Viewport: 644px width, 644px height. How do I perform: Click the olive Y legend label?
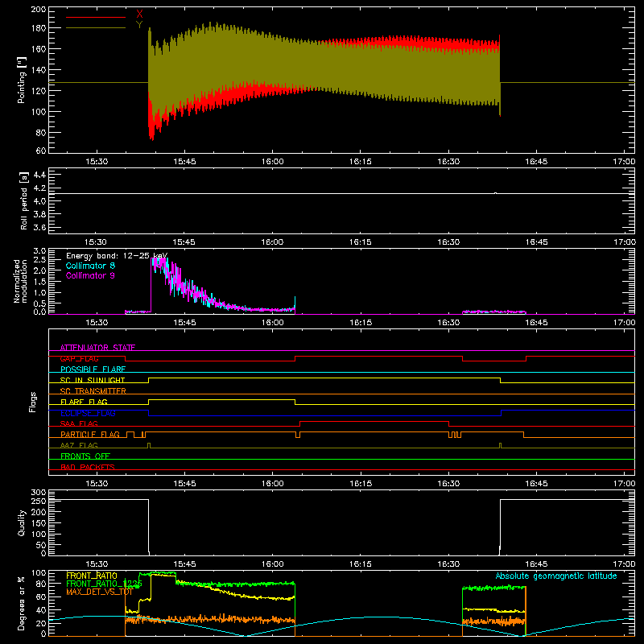[139, 25]
